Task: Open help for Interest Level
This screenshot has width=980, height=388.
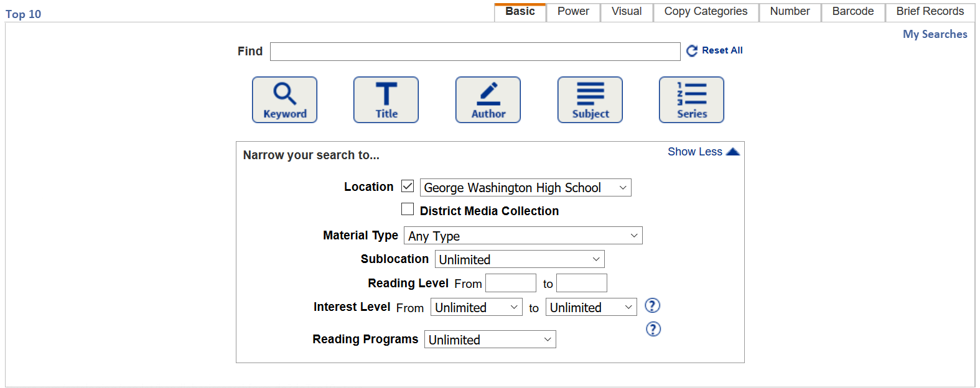Action: click(x=653, y=305)
